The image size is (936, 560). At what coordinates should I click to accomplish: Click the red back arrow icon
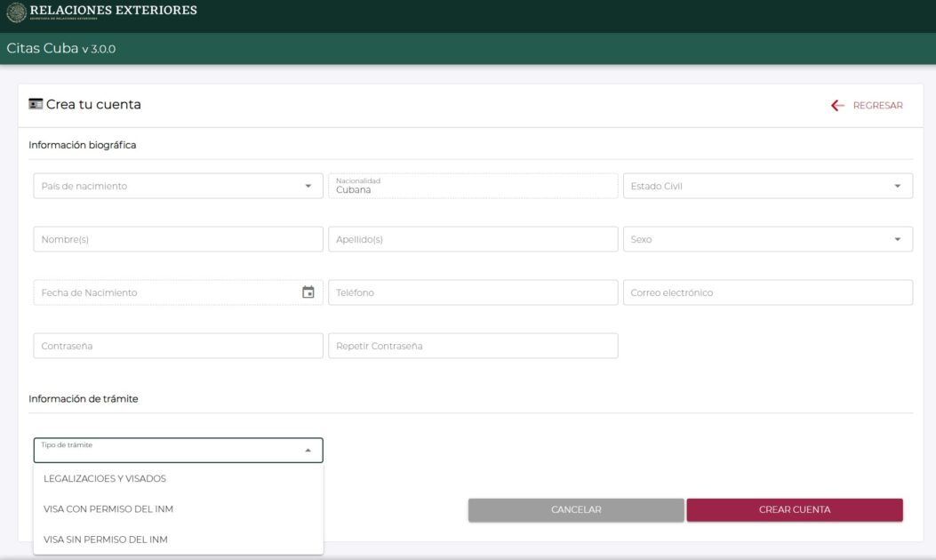pyautogui.click(x=837, y=106)
